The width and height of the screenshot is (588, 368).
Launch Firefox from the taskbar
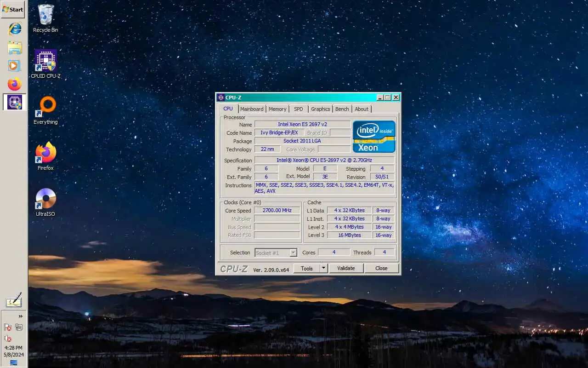click(15, 85)
